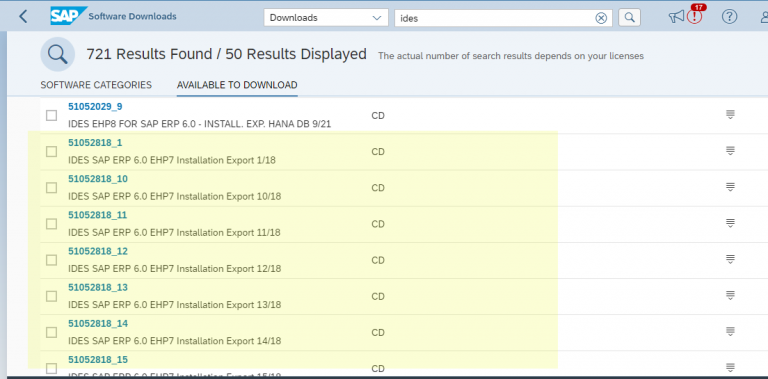This screenshot has width=768, height=379.
Task: Open the 51052818_15 download link
Action: [x=98, y=360]
